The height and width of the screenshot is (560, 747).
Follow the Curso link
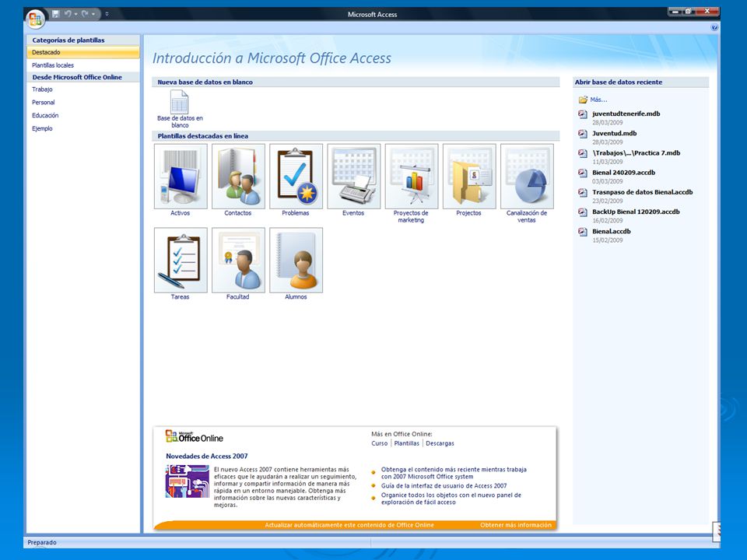click(380, 443)
